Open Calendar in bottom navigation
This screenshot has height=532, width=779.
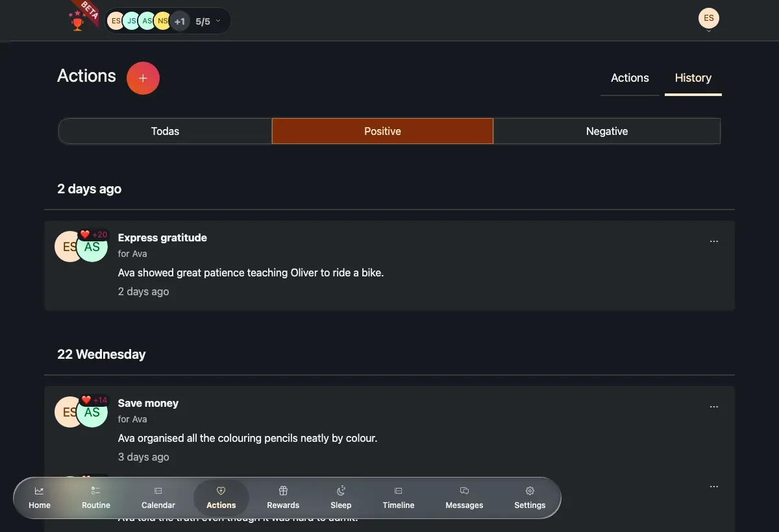coord(158,498)
